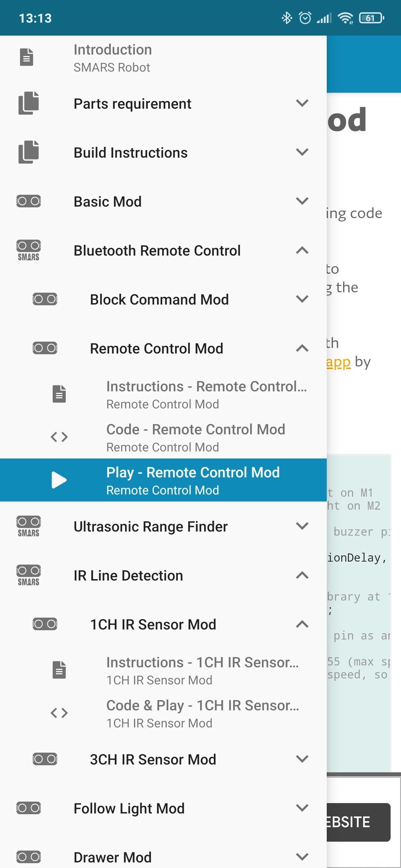Image resolution: width=401 pixels, height=868 pixels.
Task: Follow the orange app hyperlink
Action: [338, 362]
